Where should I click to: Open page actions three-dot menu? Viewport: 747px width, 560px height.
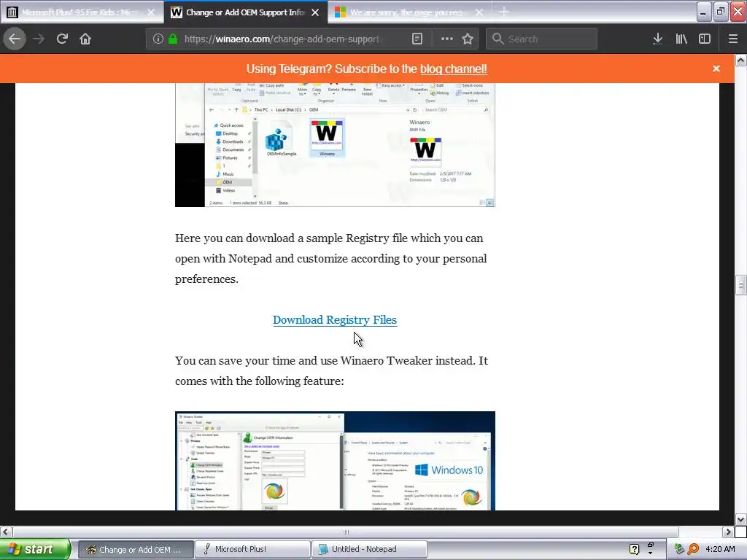[447, 39]
